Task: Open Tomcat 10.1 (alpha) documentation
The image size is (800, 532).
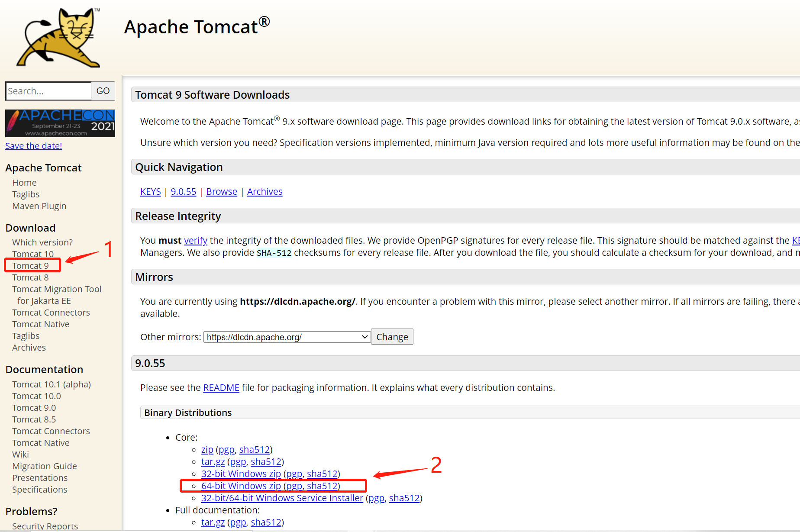Action: (x=52, y=384)
